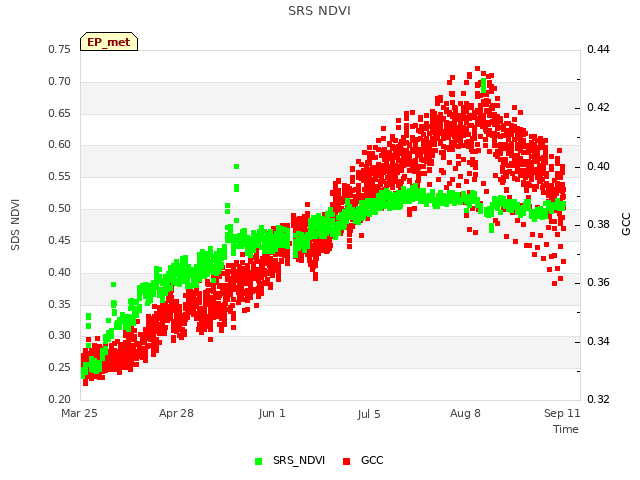Click the Apr 28 date tick label
The width and height of the screenshot is (640, 480).
[176, 413]
